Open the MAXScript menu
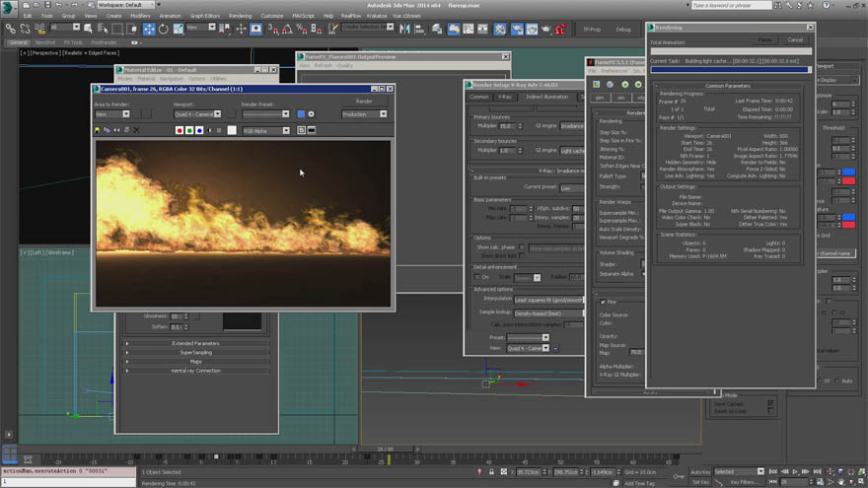The height and width of the screenshot is (488, 868). point(303,16)
